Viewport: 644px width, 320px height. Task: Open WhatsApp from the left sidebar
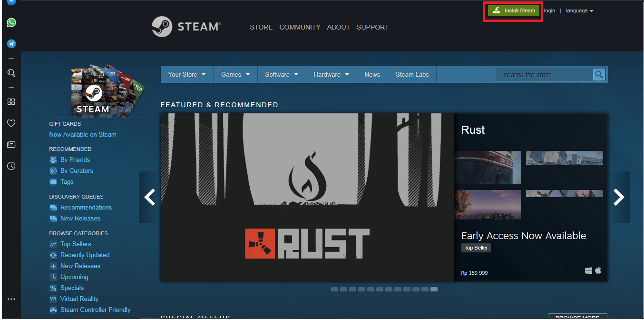click(x=11, y=22)
